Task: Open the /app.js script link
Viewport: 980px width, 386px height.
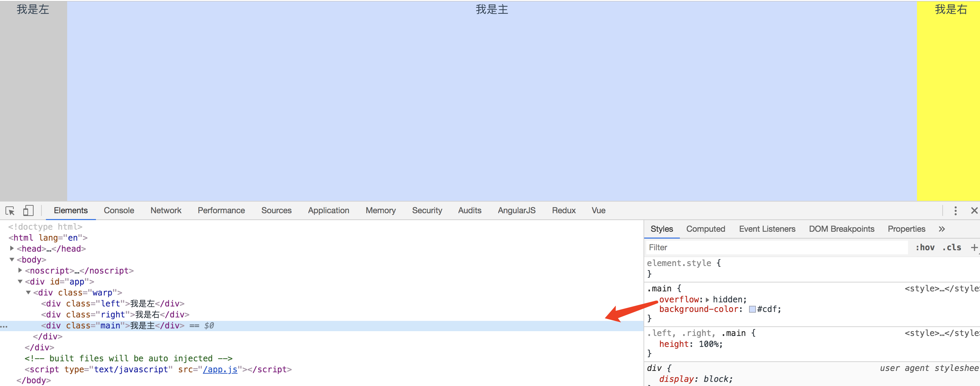Action: coord(220,369)
